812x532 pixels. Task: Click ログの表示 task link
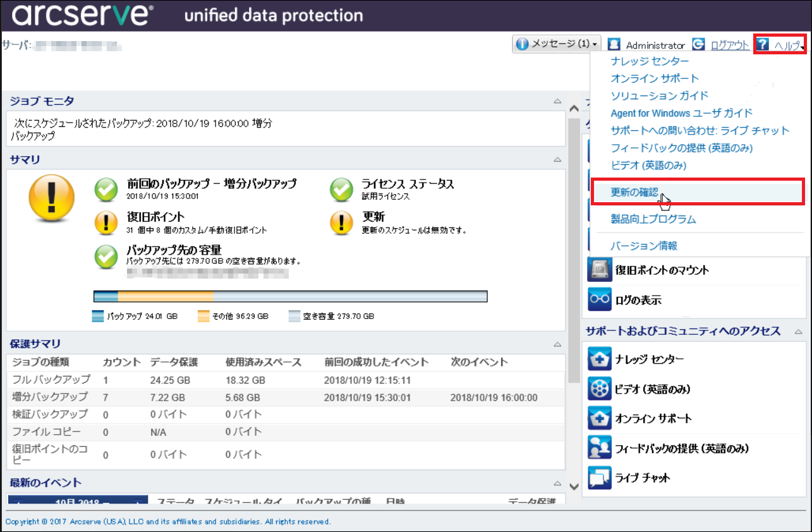coord(638,300)
